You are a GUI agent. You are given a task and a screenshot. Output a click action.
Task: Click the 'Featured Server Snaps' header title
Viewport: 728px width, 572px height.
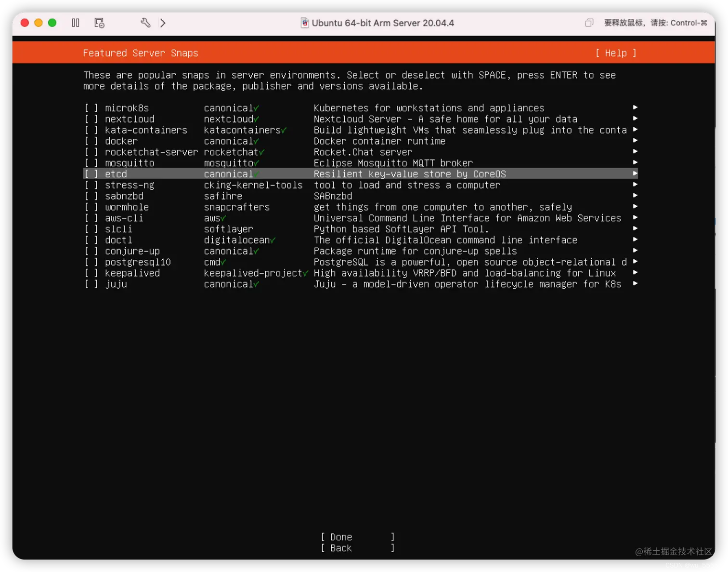click(x=141, y=53)
